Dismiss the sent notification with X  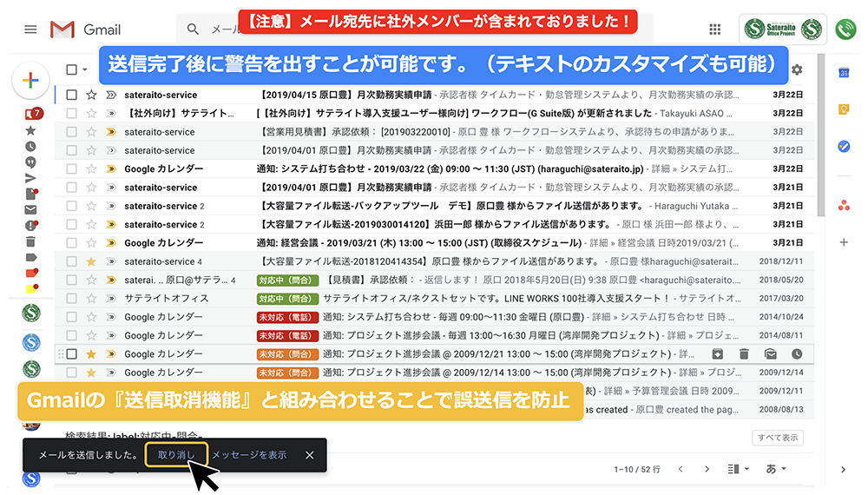[x=310, y=455]
